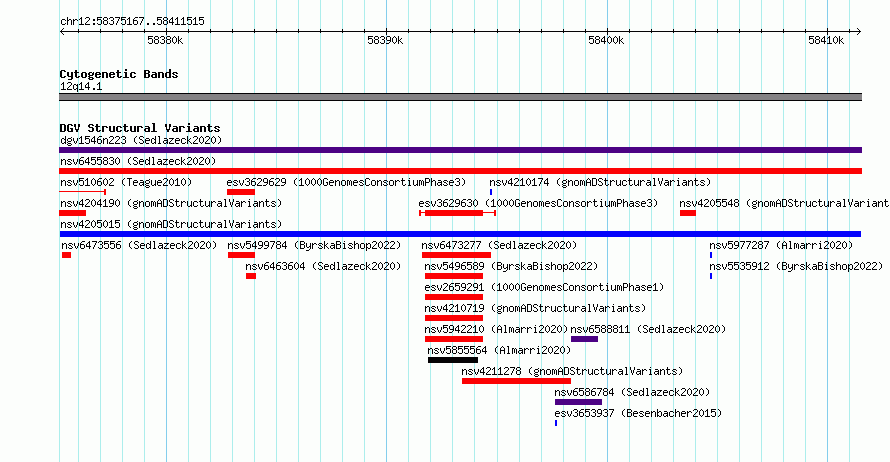This screenshot has width=890, height=462.
Task: Select the purple bar under nsv6588811
Action: pyautogui.click(x=585, y=339)
